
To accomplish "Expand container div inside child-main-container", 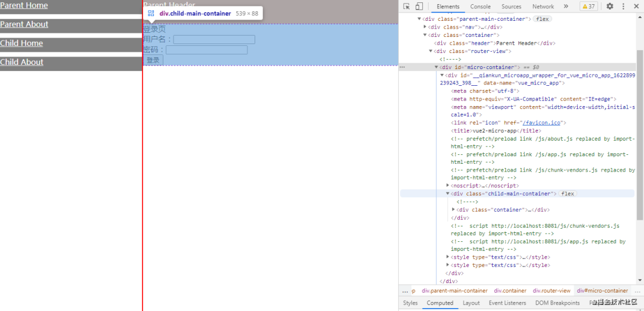I will click(453, 209).
